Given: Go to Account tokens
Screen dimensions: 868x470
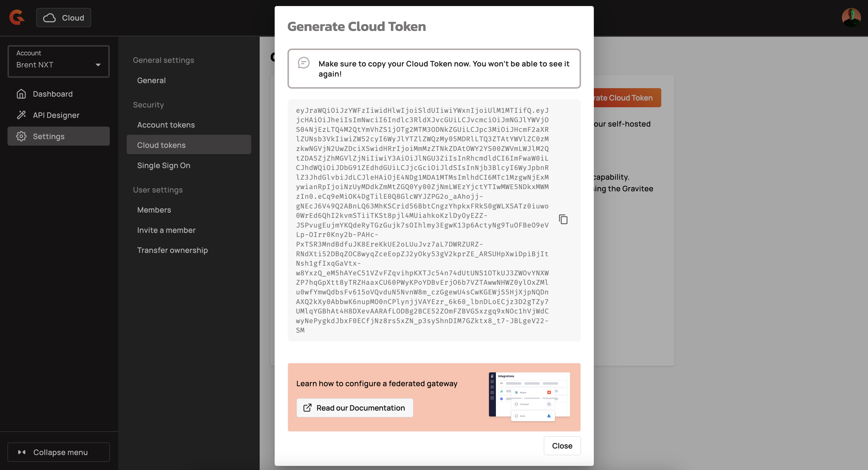Looking at the screenshot, I should 166,125.
